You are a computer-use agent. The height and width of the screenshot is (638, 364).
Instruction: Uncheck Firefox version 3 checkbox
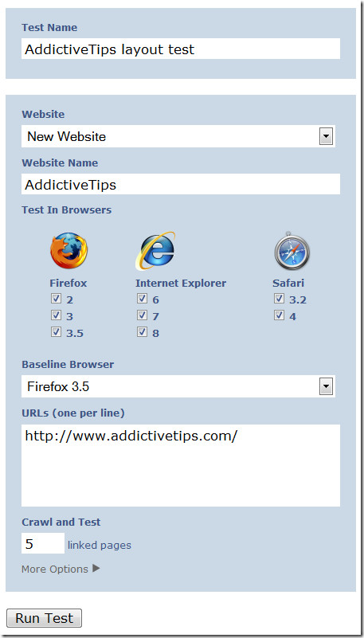pyautogui.click(x=56, y=315)
